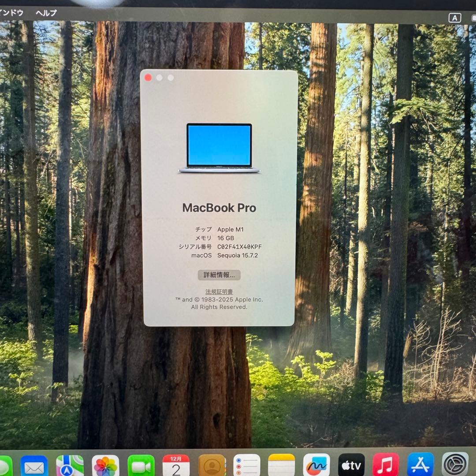Image resolution: width=476 pixels, height=476 pixels.
Task: Open System Settings from the Dock
Action: coord(455,465)
